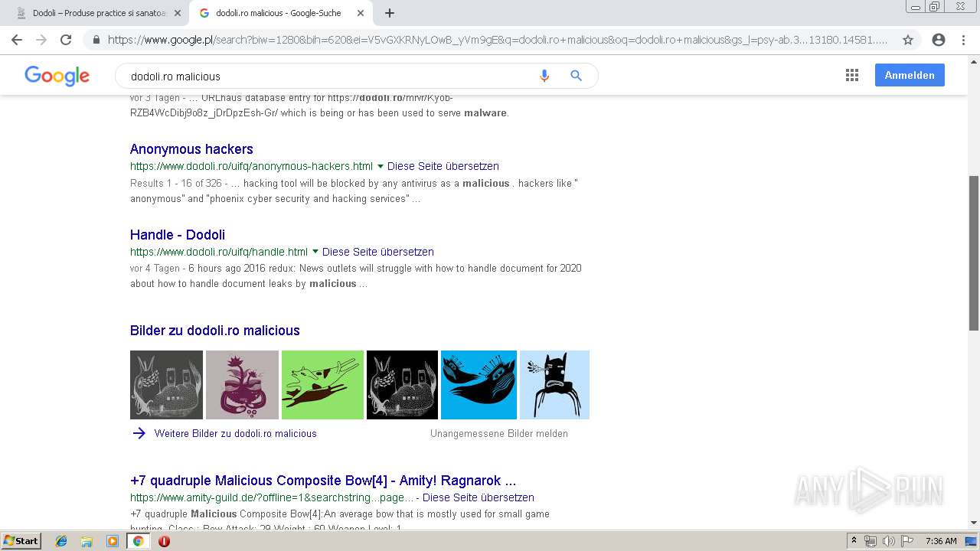Click Chrome icon in taskbar
The image size is (980, 551).
[x=139, y=541]
